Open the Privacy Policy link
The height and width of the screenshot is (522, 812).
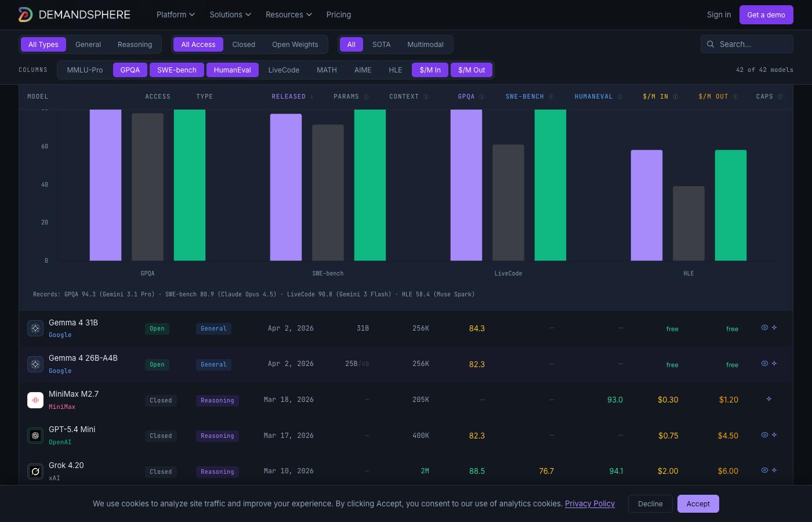point(590,503)
